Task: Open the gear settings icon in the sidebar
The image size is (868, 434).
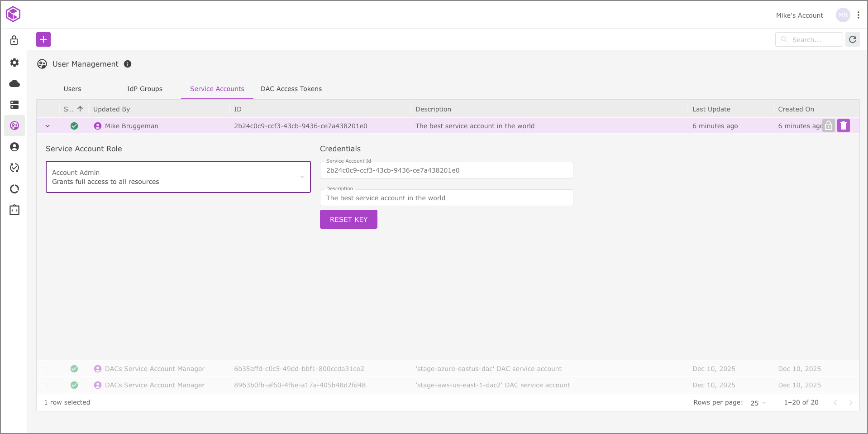Action: (x=14, y=63)
